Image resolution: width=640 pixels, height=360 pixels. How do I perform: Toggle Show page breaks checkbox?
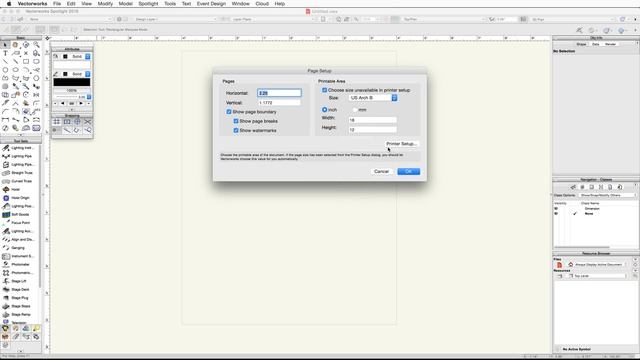(236, 121)
